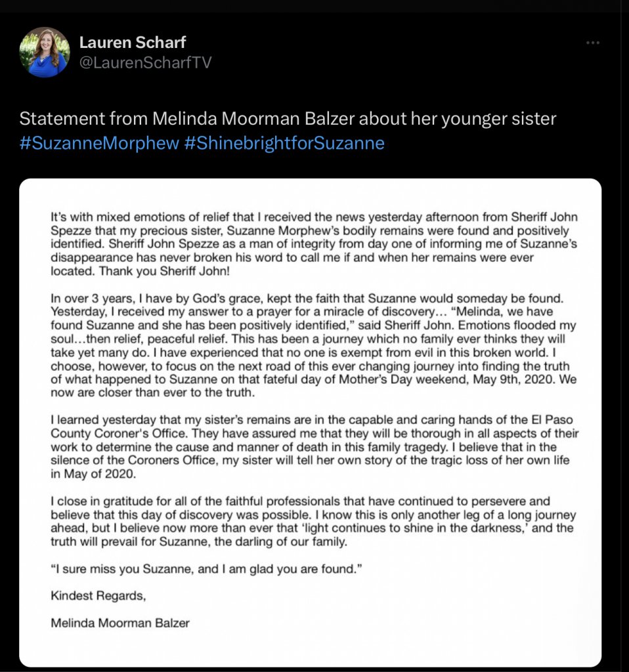The image size is (629, 672).
Task: Open the tweet's more options ellipsis
Action: point(593,43)
